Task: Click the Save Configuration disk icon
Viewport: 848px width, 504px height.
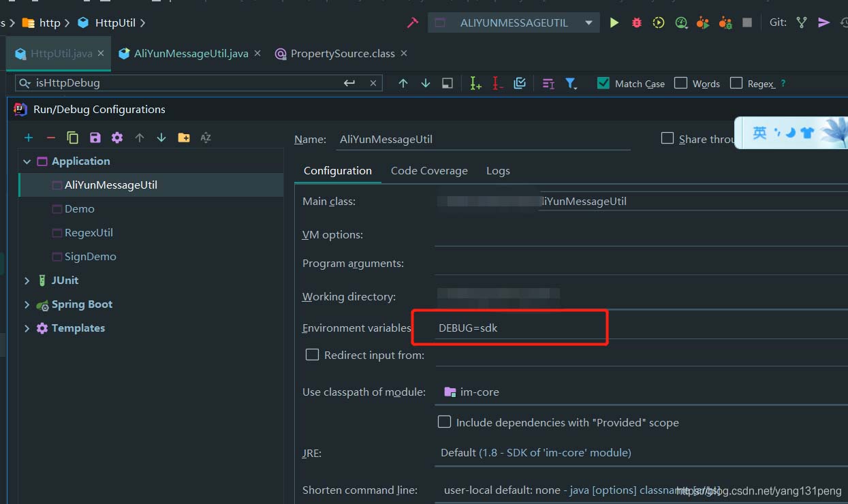Action: coord(95,138)
